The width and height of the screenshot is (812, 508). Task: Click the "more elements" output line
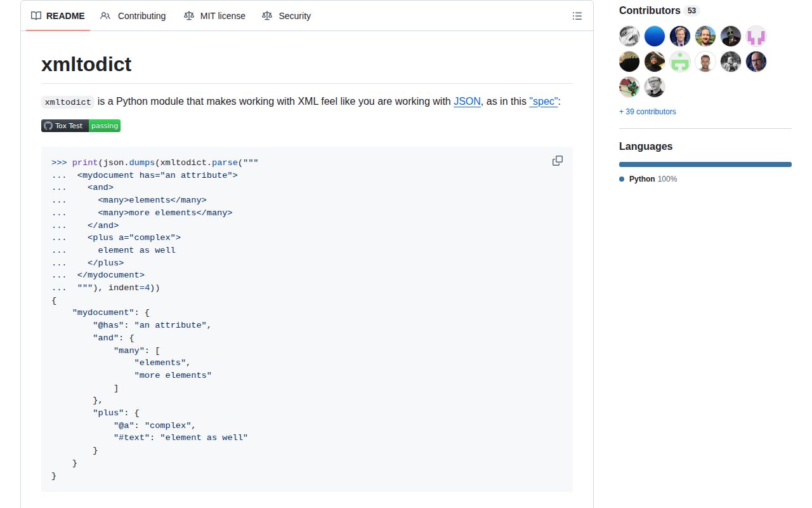point(173,375)
